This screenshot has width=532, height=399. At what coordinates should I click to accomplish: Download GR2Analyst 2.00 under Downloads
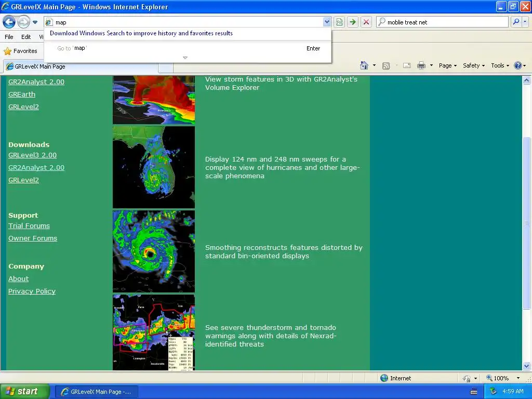click(x=36, y=168)
